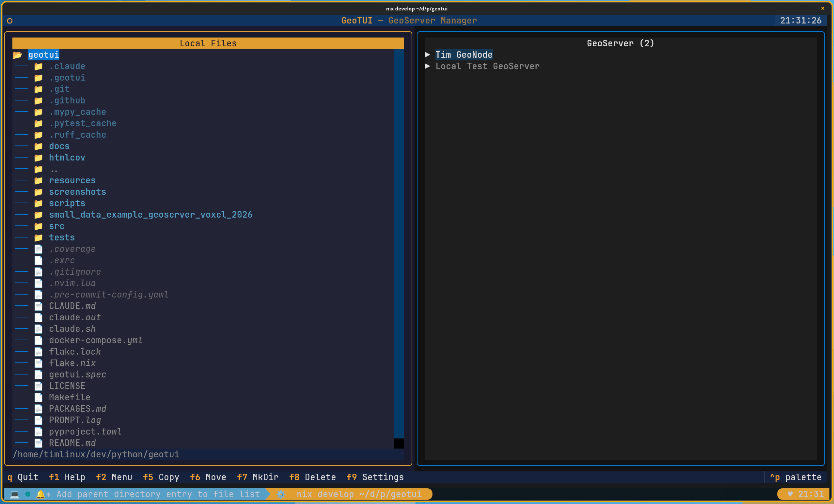Click the Local Files vertical scrollbar
Image resolution: width=834 pixels, height=504 pixels.
coord(399,249)
